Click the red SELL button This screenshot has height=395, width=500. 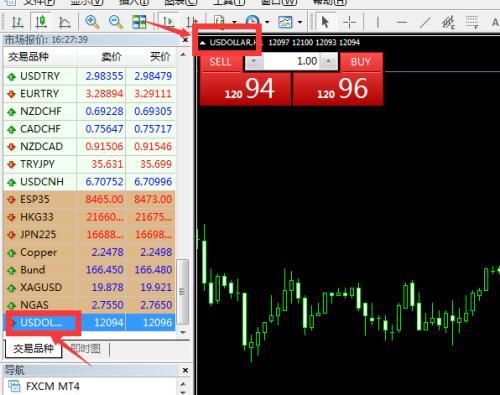coord(245,80)
